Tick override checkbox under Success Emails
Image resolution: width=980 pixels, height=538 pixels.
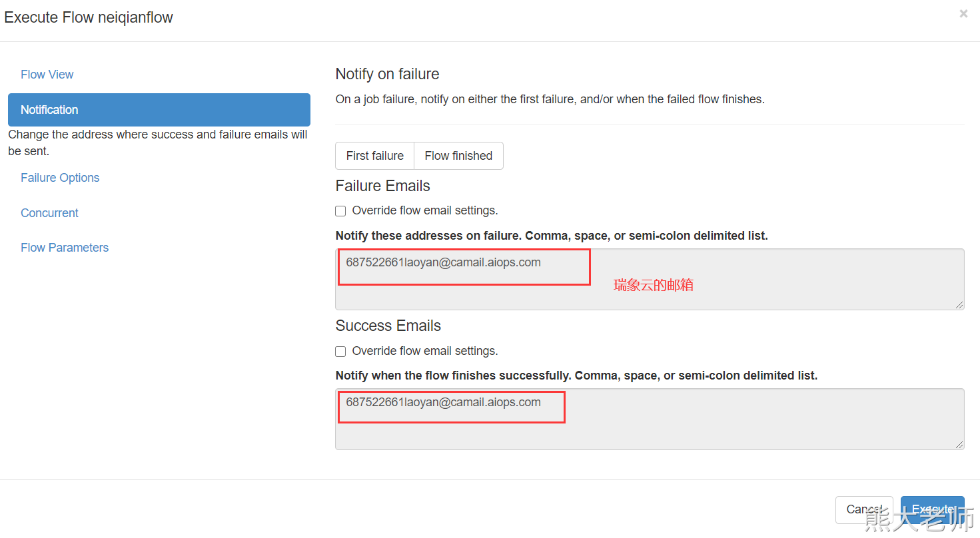340,352
